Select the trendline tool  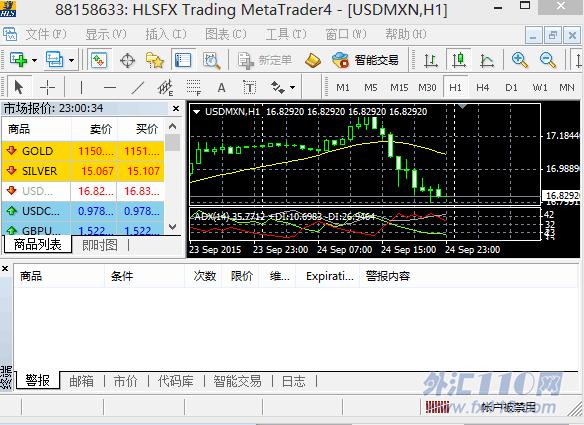click(x=138, y=88)
